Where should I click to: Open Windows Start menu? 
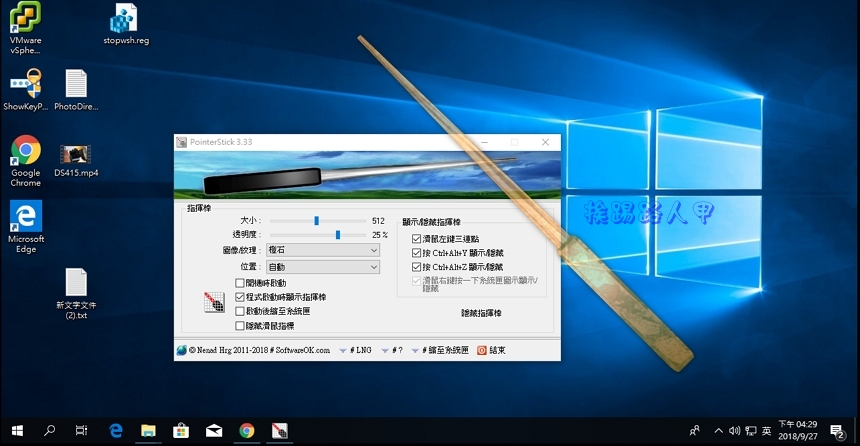18,431
